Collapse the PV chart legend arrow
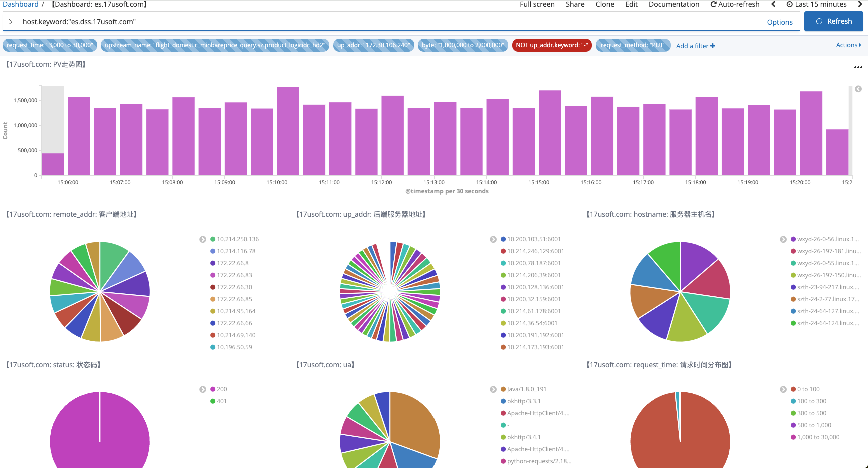Screen dimensions: 868x468 (x=858, y=89)
